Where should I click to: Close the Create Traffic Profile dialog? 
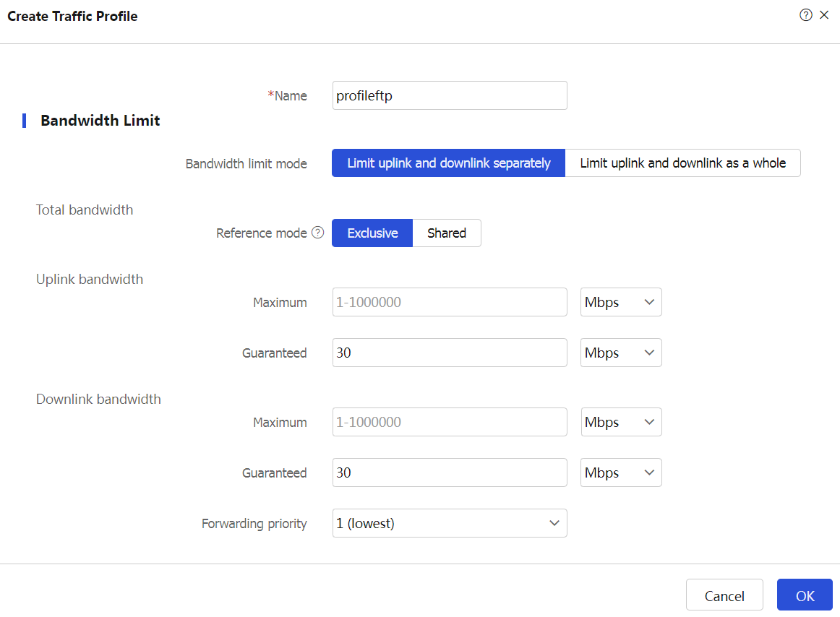[x=824, y=15]
